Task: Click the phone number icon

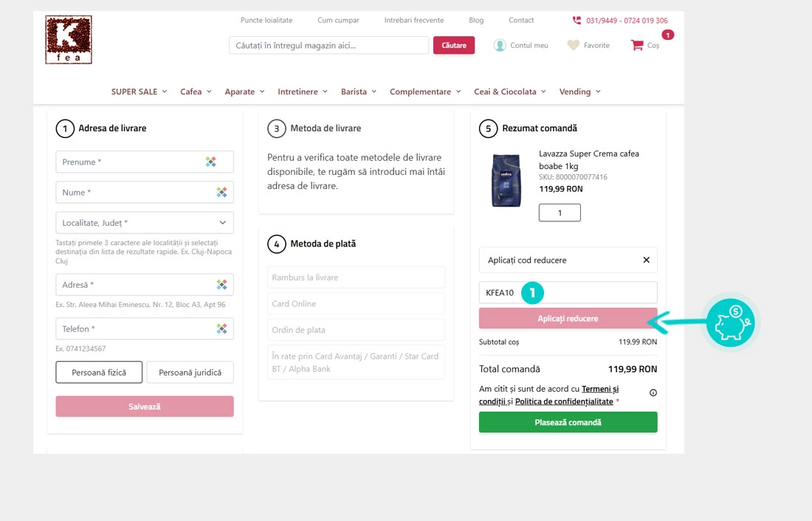Action: point(577,21)
